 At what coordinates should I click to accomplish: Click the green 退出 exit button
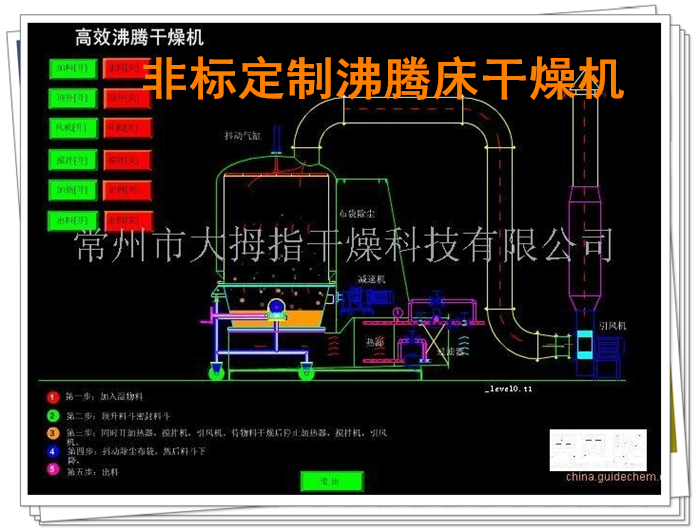331,481
